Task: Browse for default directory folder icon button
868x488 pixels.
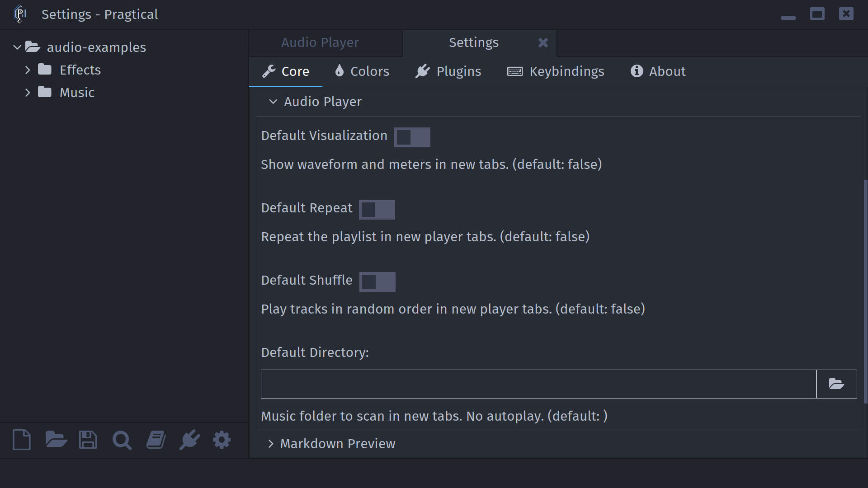Action: pos(836,384)
